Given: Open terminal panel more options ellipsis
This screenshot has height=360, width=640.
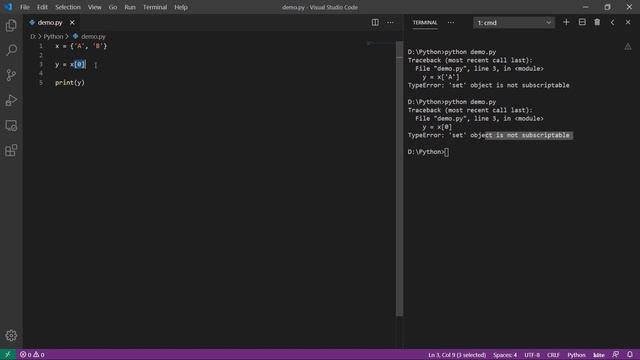Looking at the screenshot, I should [451, 22].
